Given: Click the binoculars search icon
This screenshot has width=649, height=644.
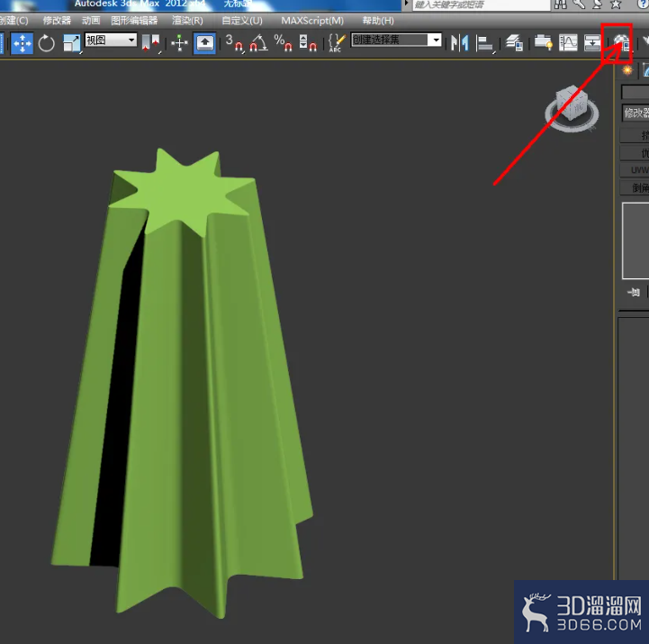Looking at the screenshot, I should click(x=561, y=5).
